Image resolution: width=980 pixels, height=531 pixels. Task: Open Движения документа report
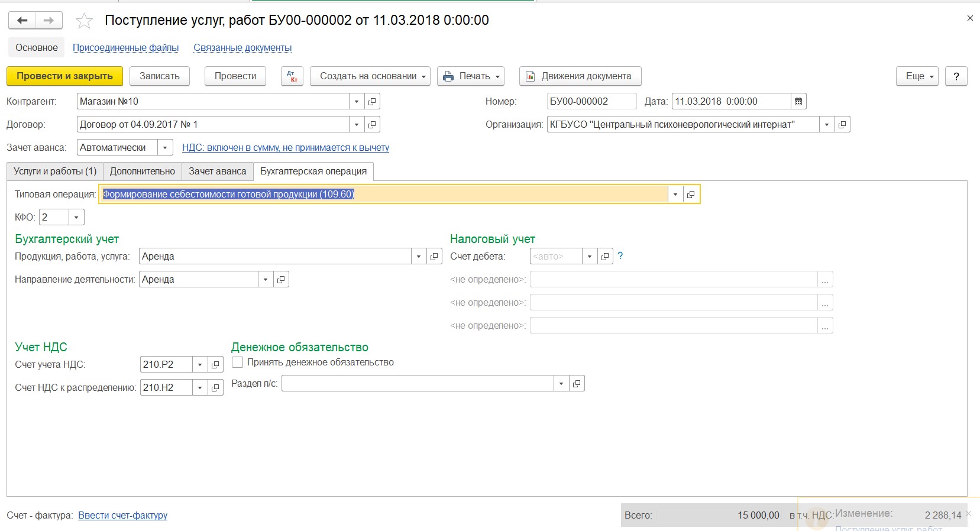(x=580, y=76)
